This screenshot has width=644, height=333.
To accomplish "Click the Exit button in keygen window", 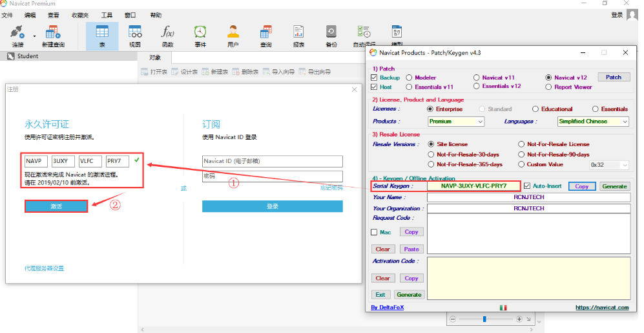I will (x=380, y=295).
